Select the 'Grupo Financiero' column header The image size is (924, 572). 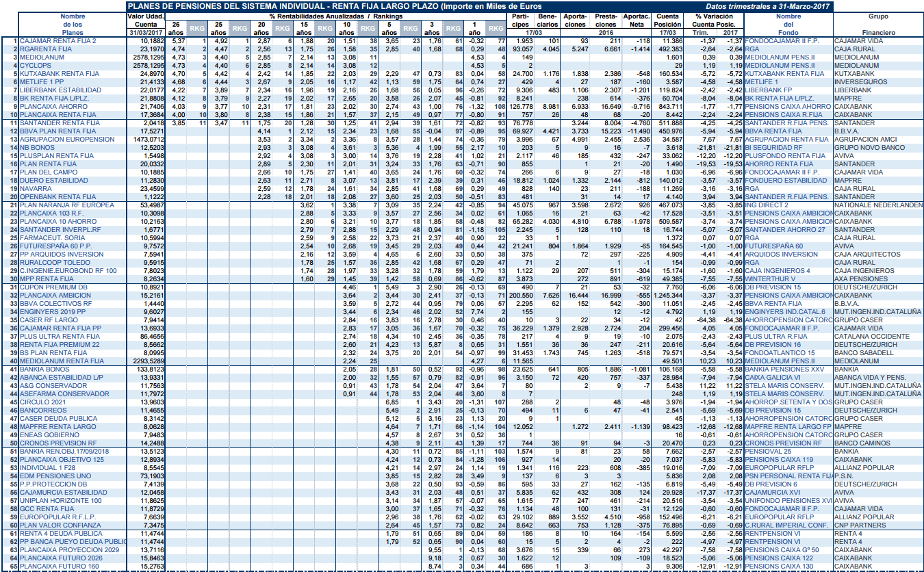(878, 24)
